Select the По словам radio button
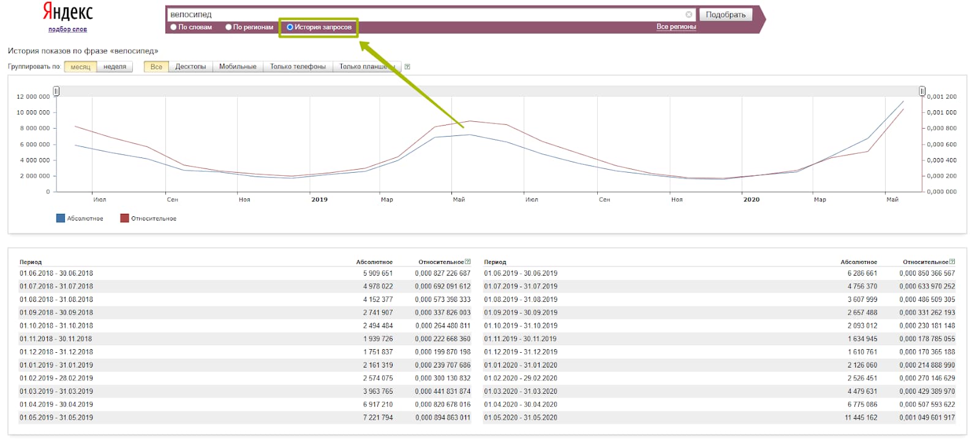Screen dimensions: 980x441 pyautogui.click(x=174, y=27)
